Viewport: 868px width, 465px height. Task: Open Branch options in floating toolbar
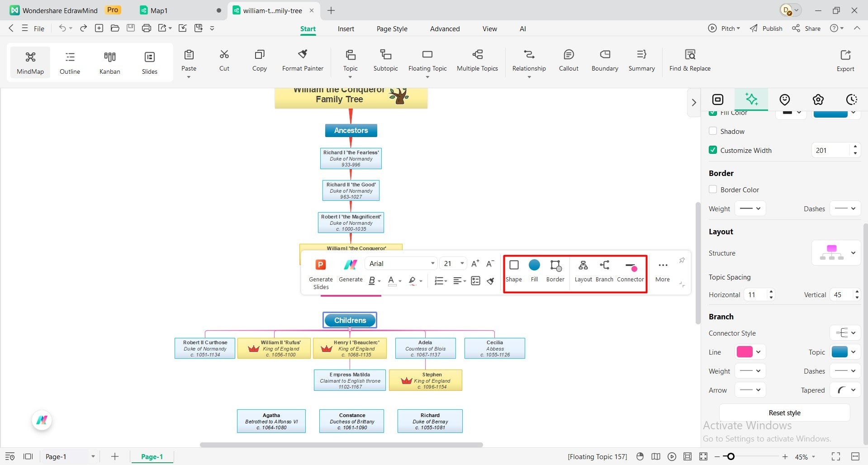click(x=604, y=270)
